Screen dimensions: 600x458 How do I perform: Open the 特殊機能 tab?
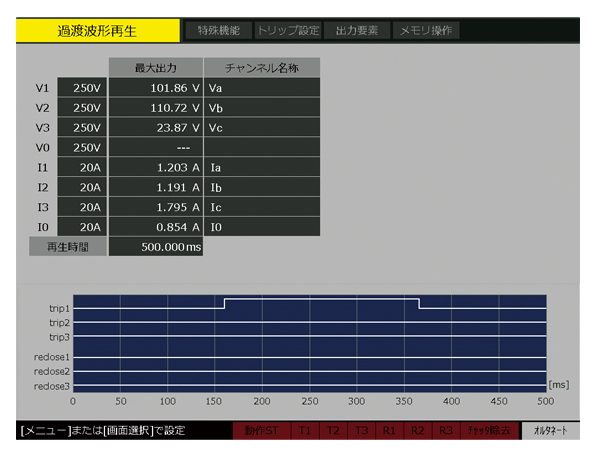point(215,30)
